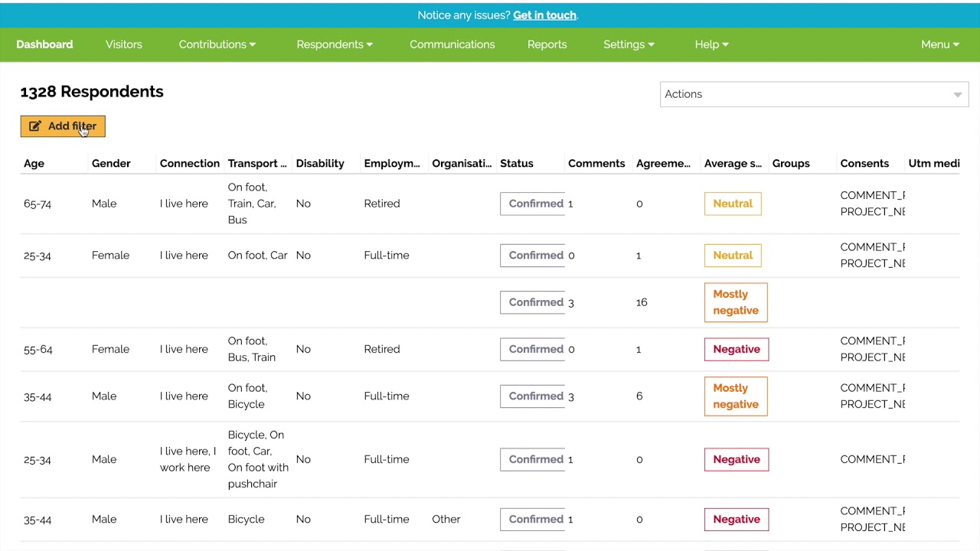Screen dimensions: 980x551
Task: Click the Disability column header
Action: coord(320,163)
